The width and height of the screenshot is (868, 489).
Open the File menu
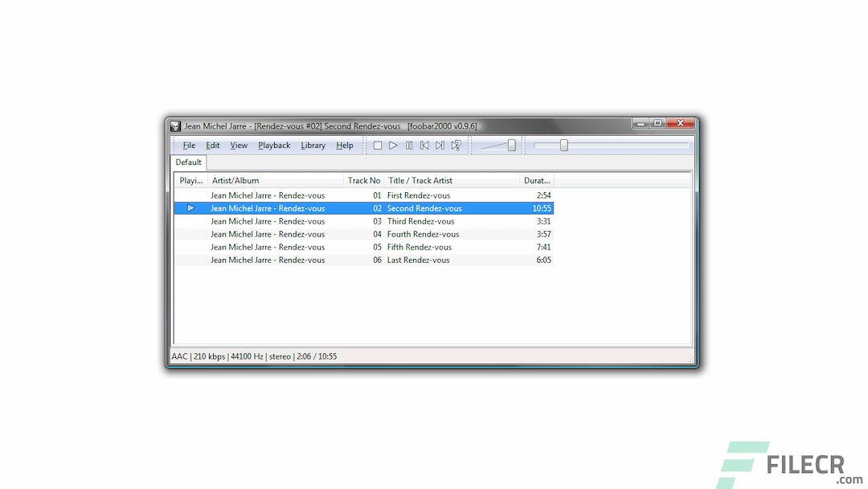[188, 145]
